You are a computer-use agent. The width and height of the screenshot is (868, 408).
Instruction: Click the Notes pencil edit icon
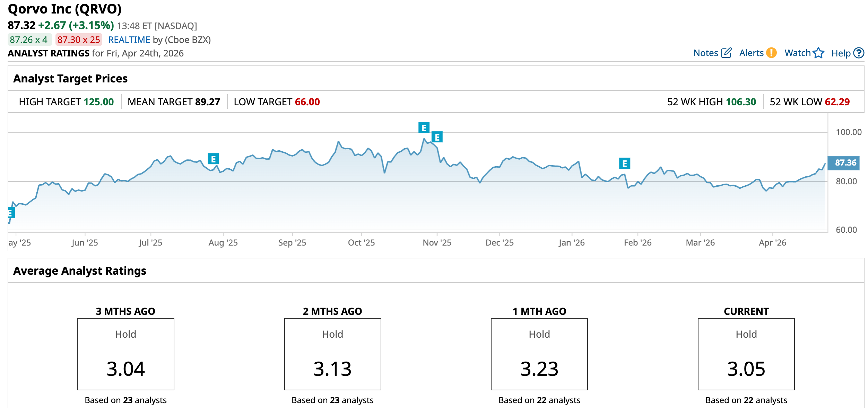tap(726, 53)
